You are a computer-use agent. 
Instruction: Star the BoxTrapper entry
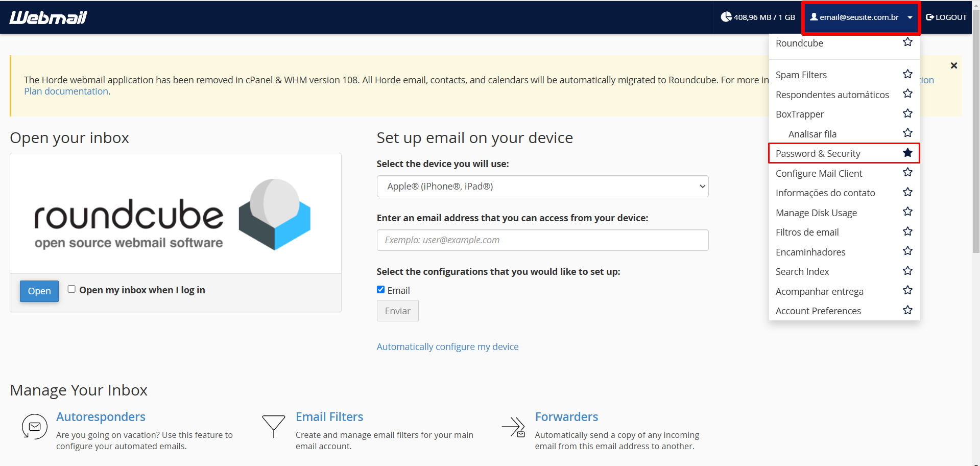907,113
